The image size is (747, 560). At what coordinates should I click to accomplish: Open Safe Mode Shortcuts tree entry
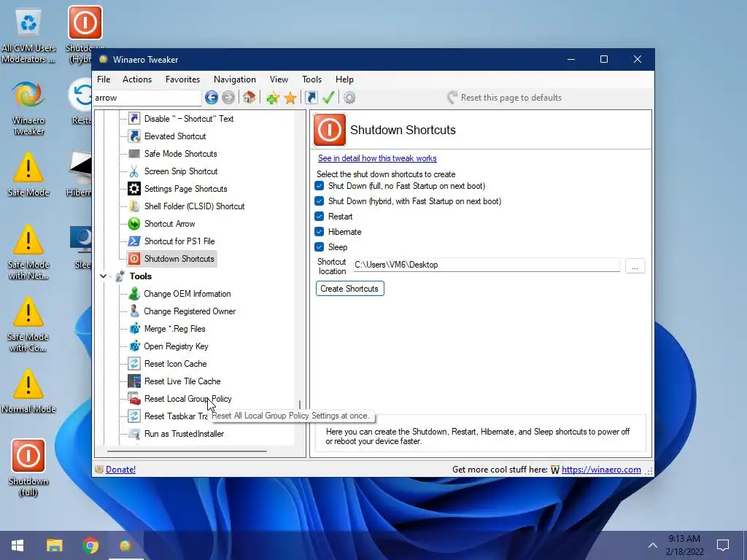[x=181, y=154]
